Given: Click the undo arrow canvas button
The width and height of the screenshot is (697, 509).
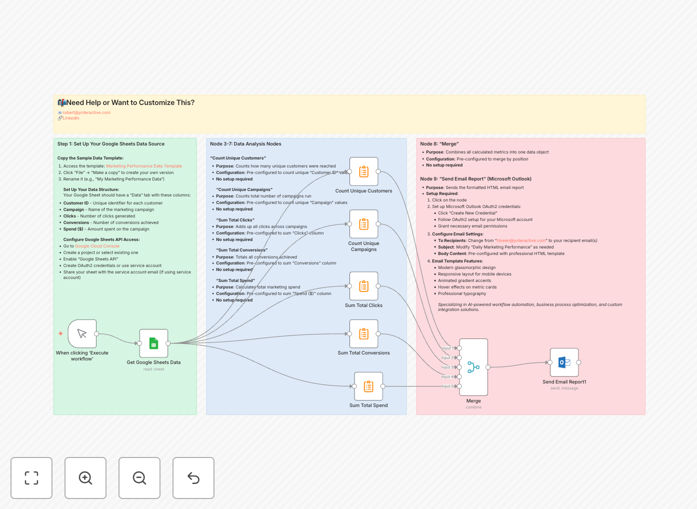Looking at the screenshot, I should click(x=193, y=478).
